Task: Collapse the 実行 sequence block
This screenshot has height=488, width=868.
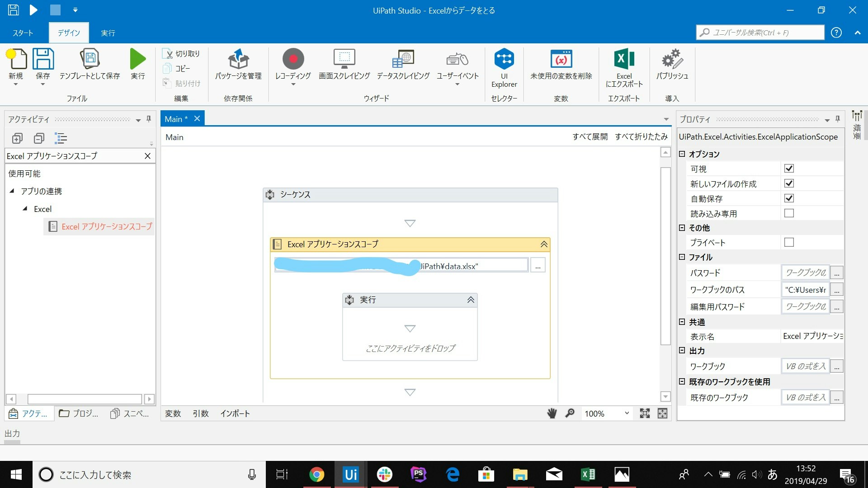Action: tap(471, 300)
